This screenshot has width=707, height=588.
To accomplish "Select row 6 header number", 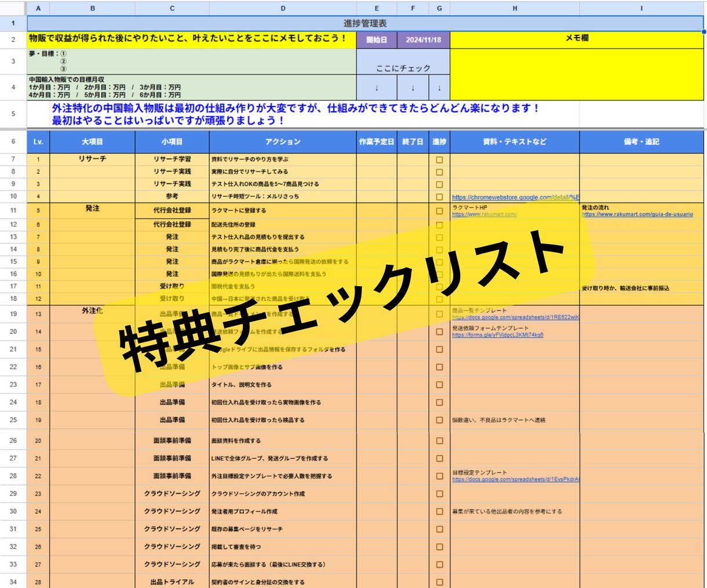I will [x=13, y=141].
